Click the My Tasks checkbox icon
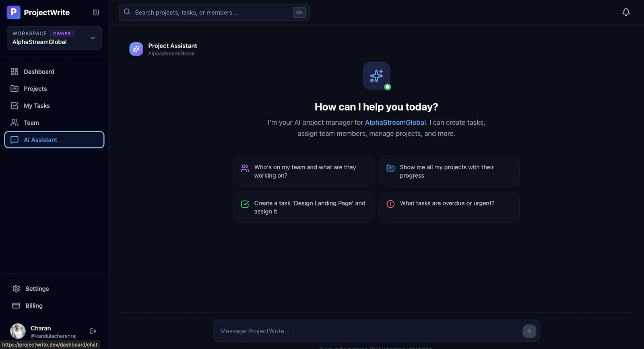The height and width of the screenshot is (349, 644). [14, 106]
